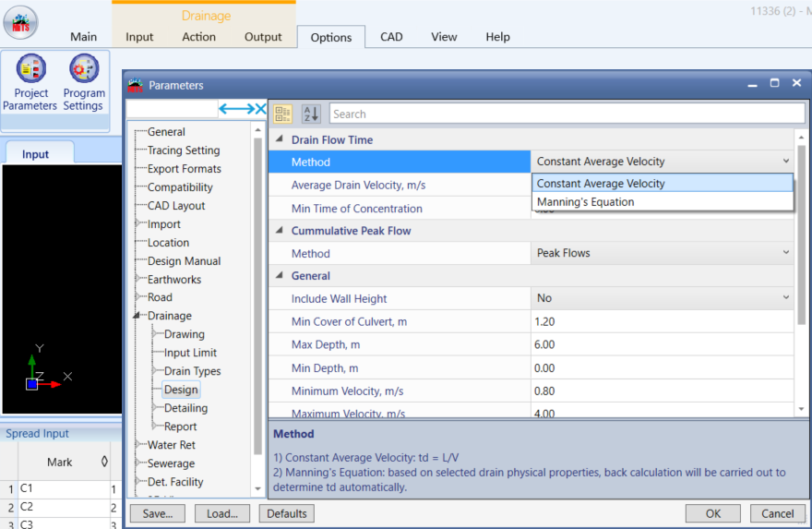Confirm parameters with OK
812x529 pixels.
[713, 513]
